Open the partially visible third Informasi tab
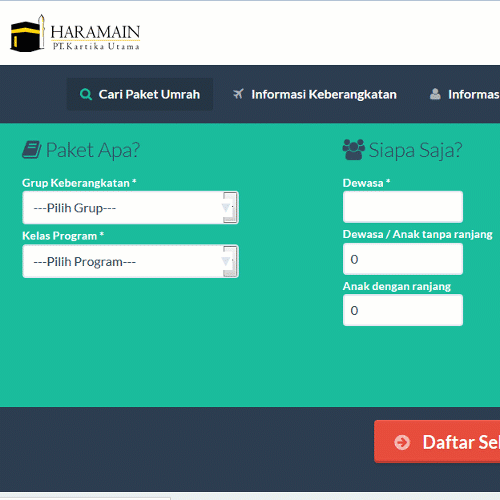Image resolution: width=500 pixels, height=500 pixels. [464, 94]
